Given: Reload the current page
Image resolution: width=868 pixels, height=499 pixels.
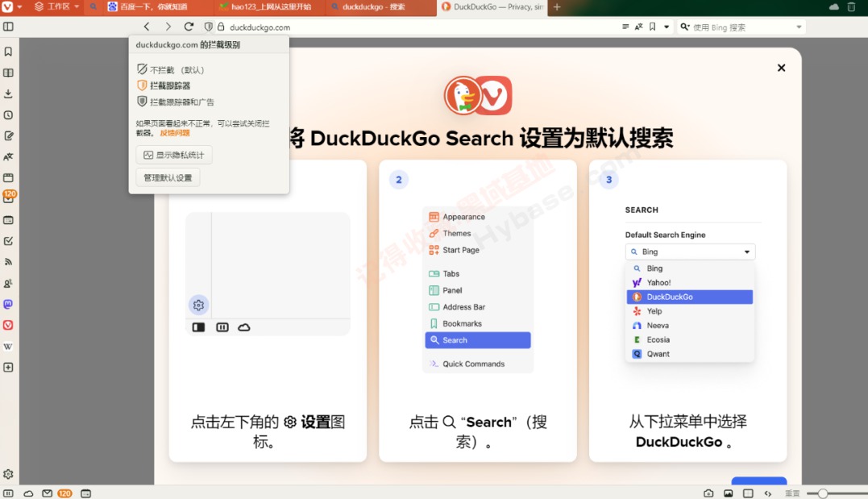Looking at the screenshot, I should pyautogui.click(x=189, y=27).
